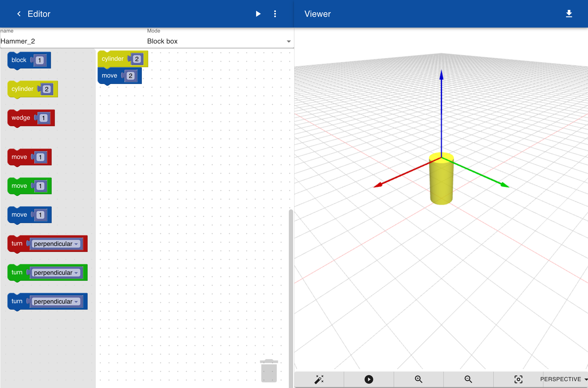Zoom out of the 3D viewer
Screen dimensions: 588x388
(468, 379)
